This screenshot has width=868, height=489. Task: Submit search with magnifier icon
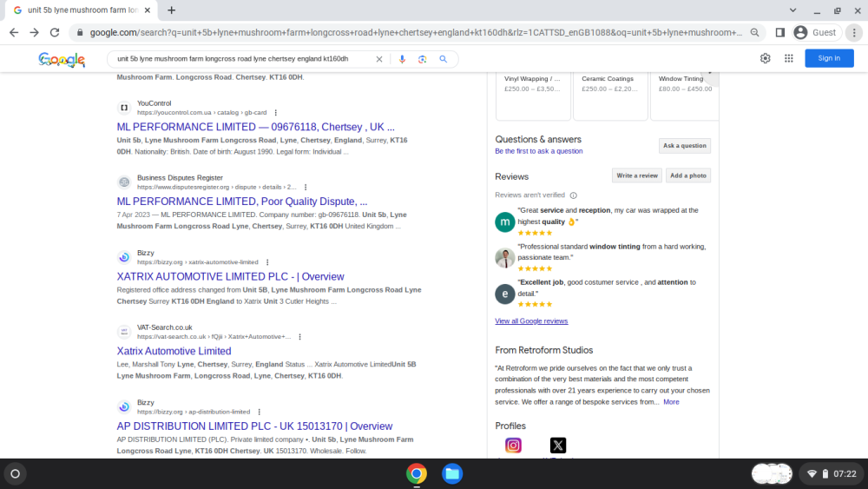click(x=444, y=59)
